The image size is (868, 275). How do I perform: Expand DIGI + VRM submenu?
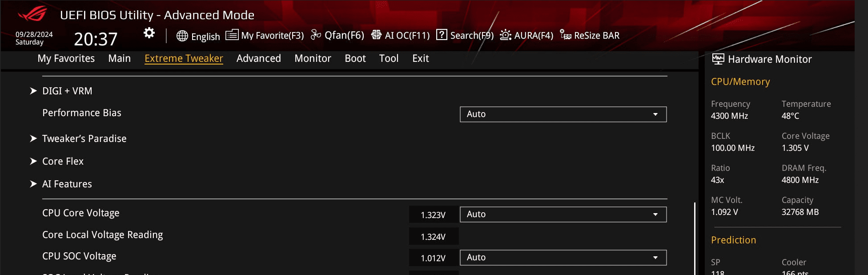click(x=67, y=91)
